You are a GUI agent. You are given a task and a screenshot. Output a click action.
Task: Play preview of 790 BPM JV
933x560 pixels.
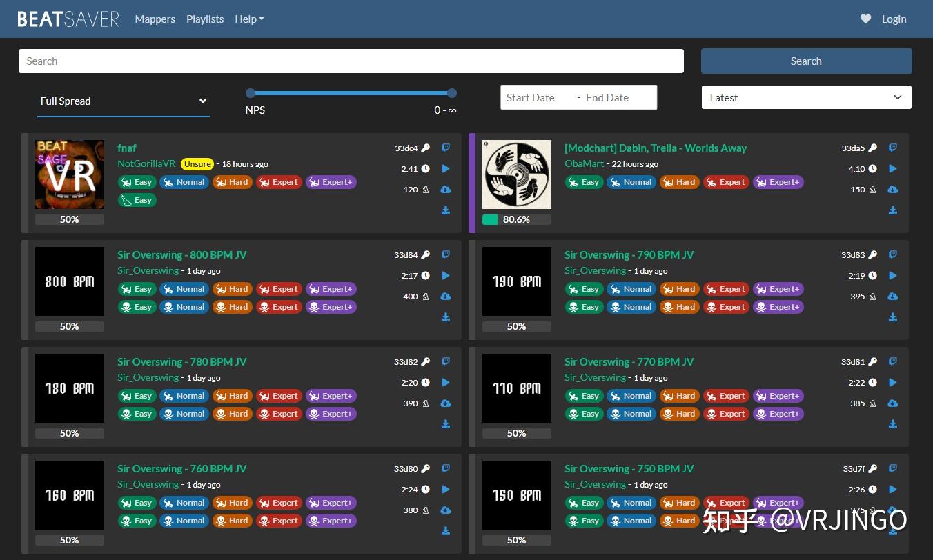(x=893, y=275)
